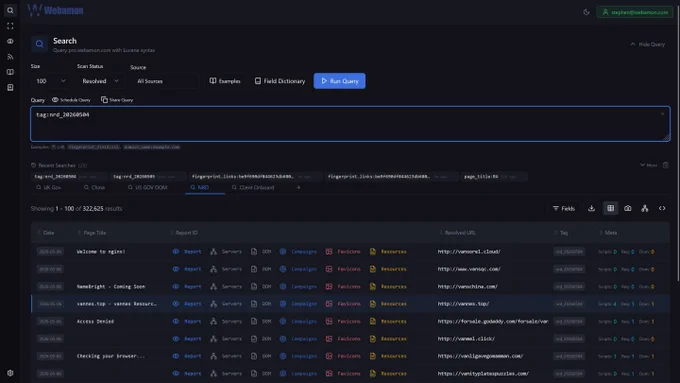680x383 pixels.
Task: Switch to the table view icon
Action: coord(611,209)
